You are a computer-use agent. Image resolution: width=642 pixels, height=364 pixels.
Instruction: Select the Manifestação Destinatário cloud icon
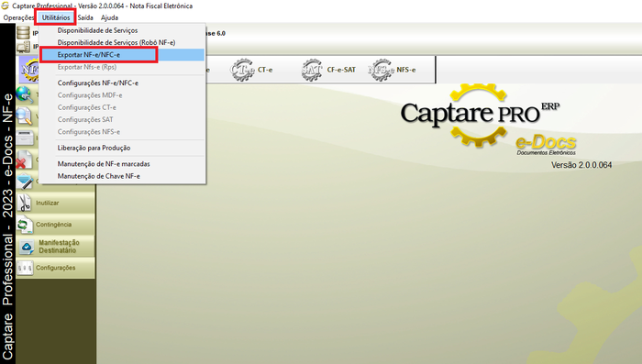(x=27, y=247)
